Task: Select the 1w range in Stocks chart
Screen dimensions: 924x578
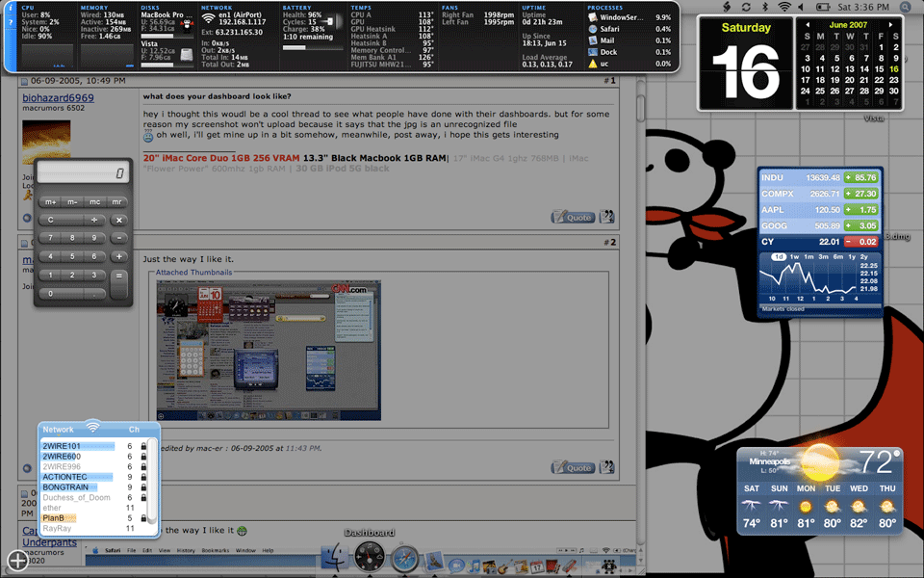Action: point(794,256)
